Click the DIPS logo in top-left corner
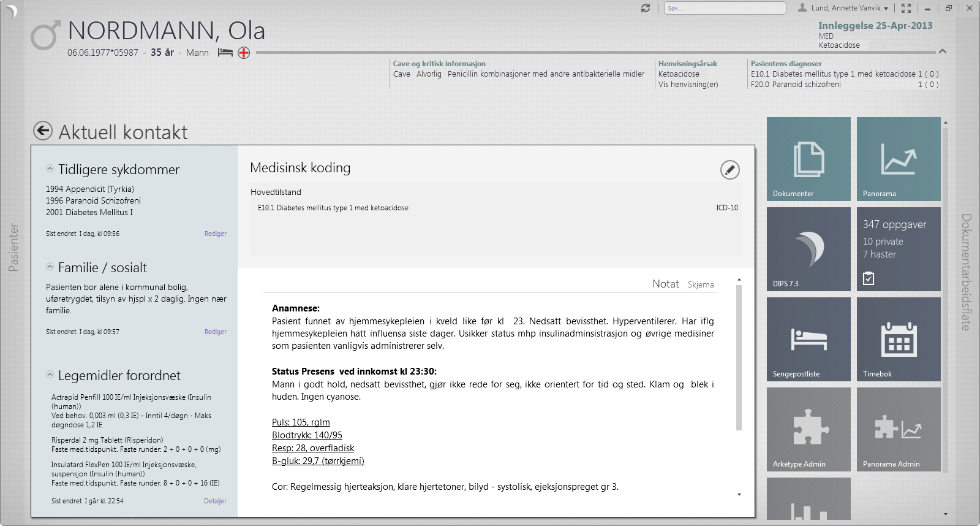This screenshot has width=980, height=526. click(11, 11)
